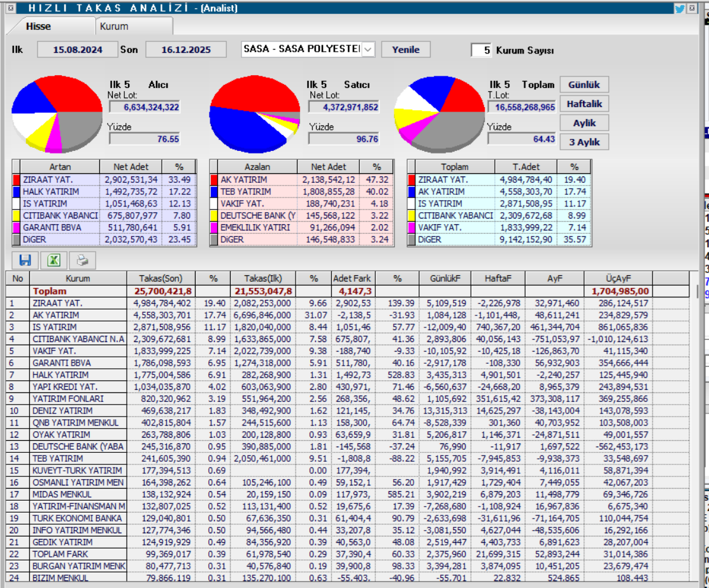Click the Son end date field

click(x=186, y=50)
